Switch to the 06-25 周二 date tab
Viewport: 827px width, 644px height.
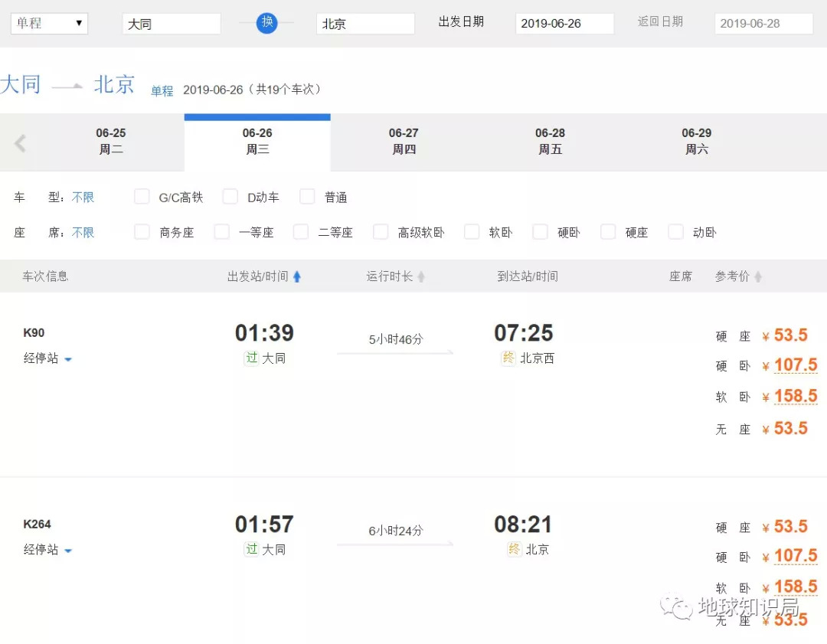[x=111, y=142]
